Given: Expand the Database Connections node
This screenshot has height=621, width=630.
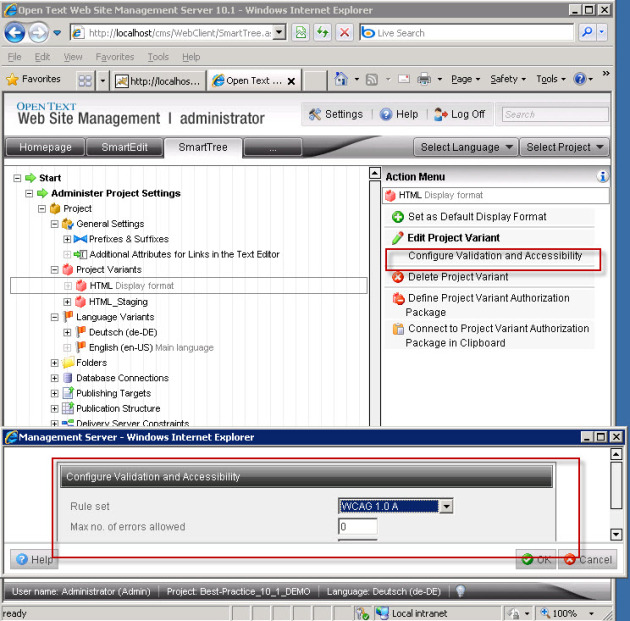Looking at the screenshot, I should [55, 378].
